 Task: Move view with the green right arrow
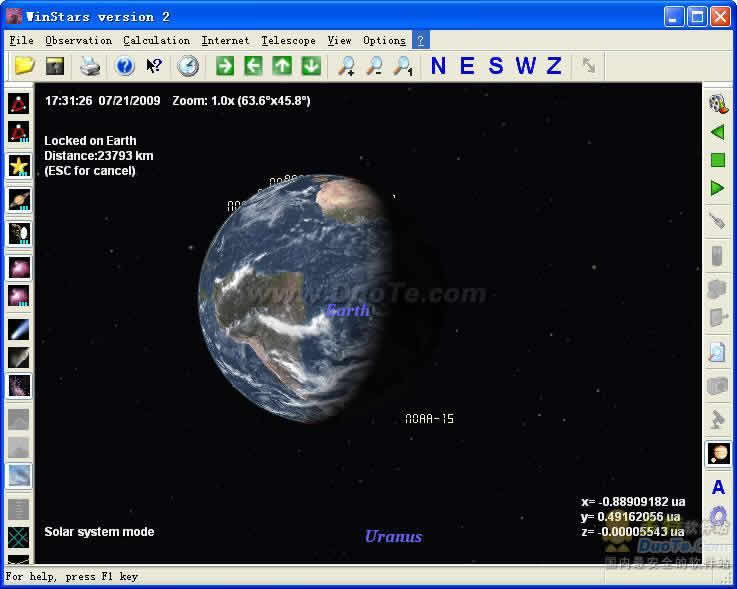(x=225, y=66)
